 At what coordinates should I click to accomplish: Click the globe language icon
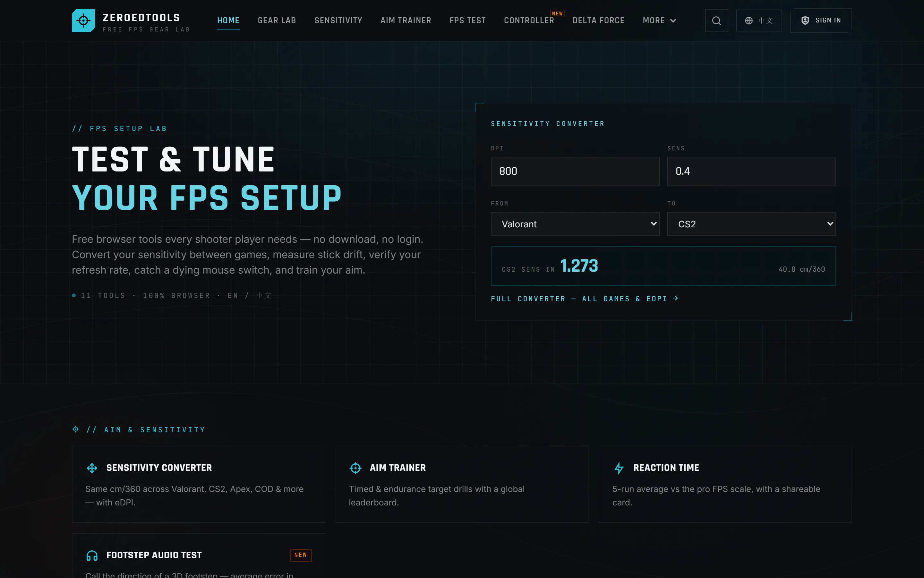pos(749,21)
